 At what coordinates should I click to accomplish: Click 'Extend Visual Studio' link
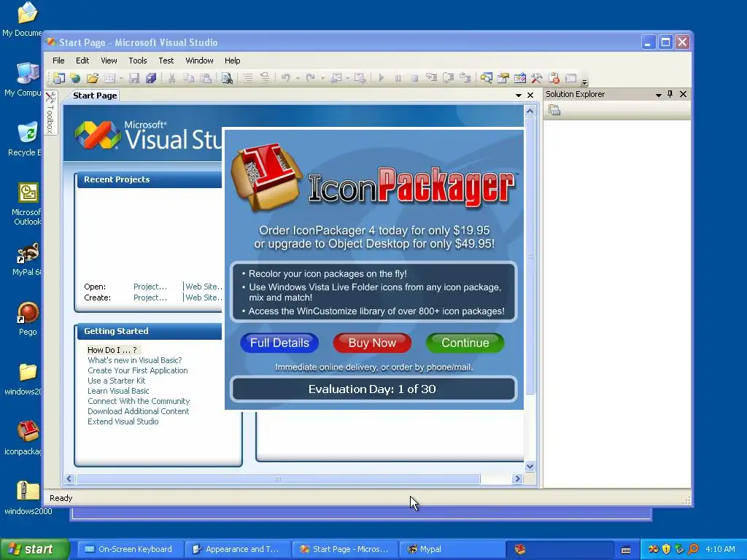click(x=123, y=421)
